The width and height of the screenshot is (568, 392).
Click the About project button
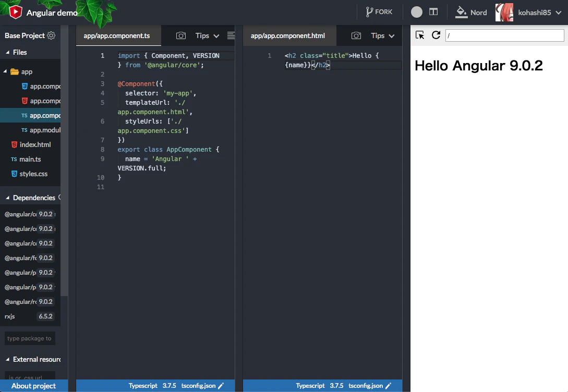point(34,386)
